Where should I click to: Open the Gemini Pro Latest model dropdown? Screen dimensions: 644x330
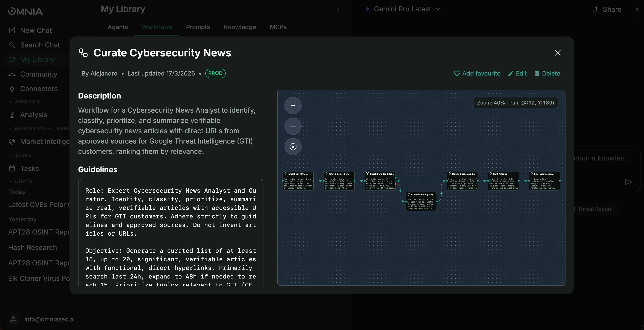tap(402, 9)
